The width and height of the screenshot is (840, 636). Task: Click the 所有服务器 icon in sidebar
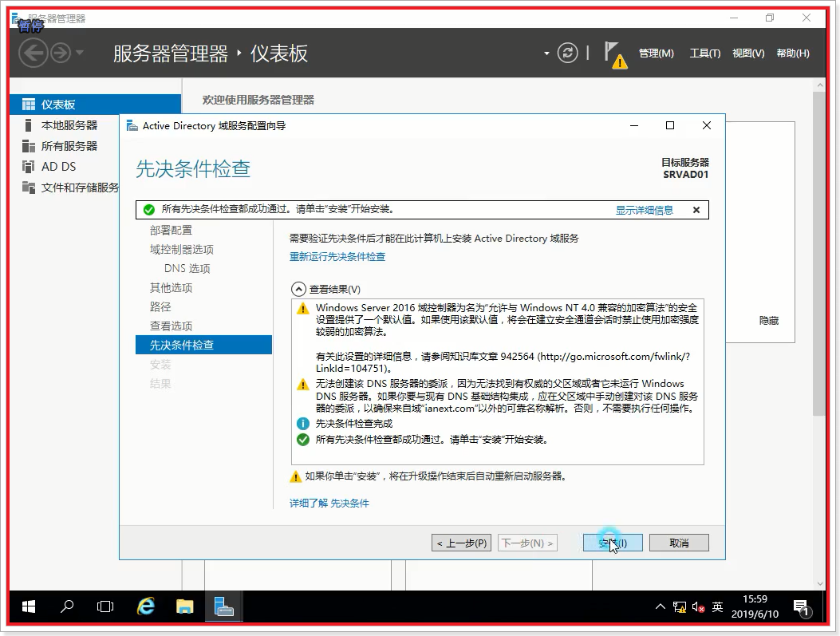tap(29, 146)
